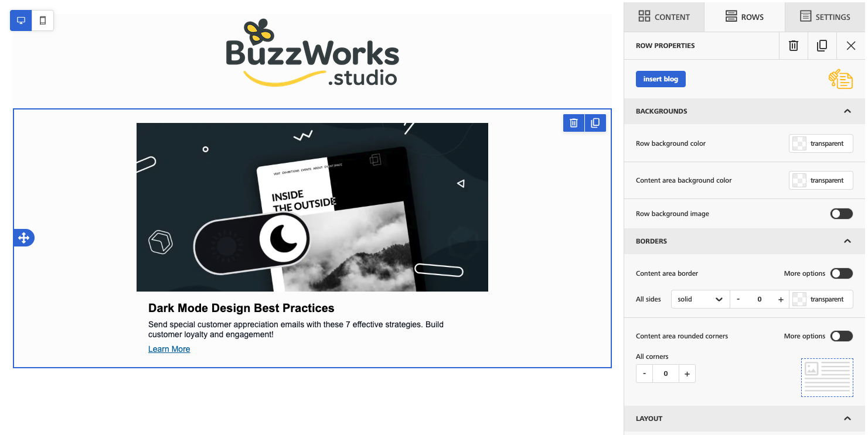Switch to desktop preview mode
This screenshot has height=435, width=868.
(x=21, y=20)
